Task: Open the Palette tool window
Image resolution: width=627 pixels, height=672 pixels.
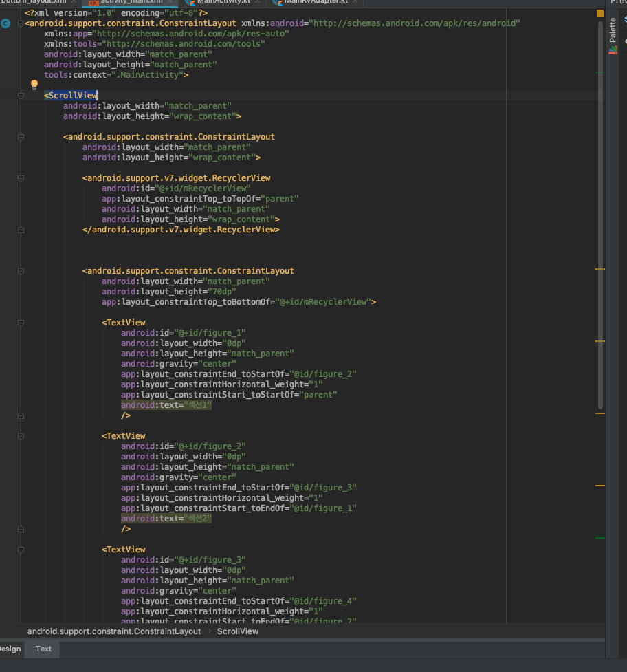Action: tap(613, 36)
